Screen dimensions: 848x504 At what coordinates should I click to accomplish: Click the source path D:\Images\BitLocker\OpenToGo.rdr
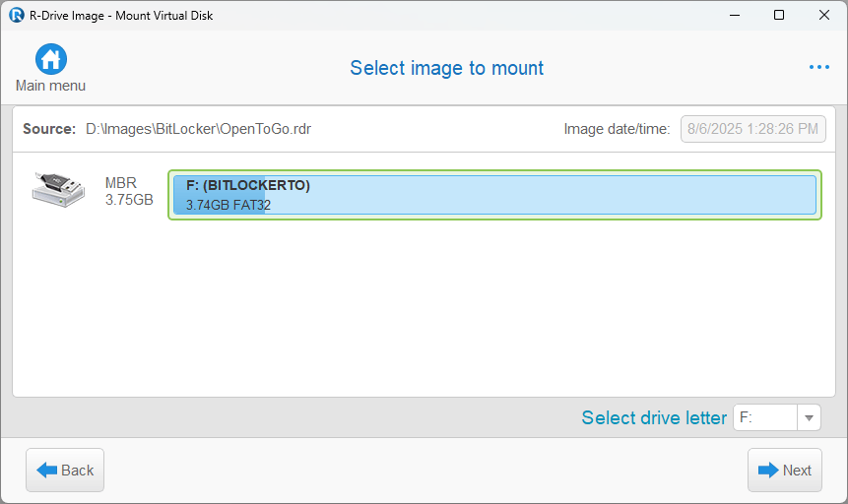pyautogui.click(x=199, y=129)
